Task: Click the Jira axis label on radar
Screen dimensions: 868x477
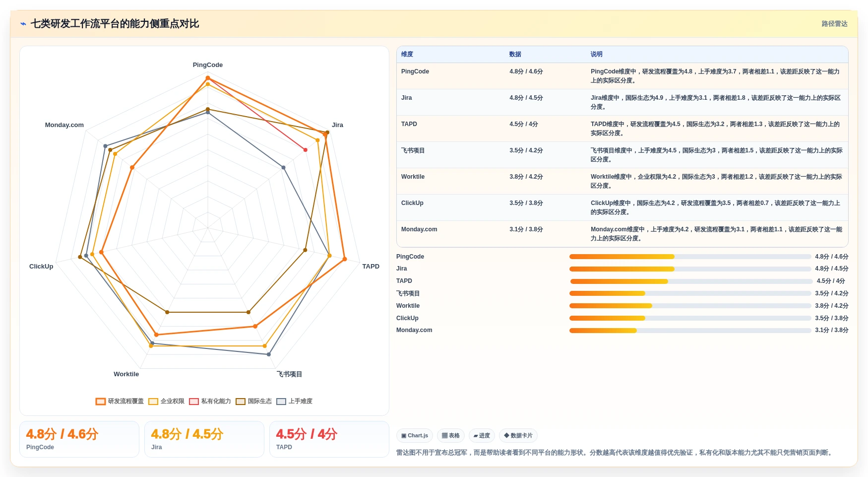Action: (x=337, y=125)
